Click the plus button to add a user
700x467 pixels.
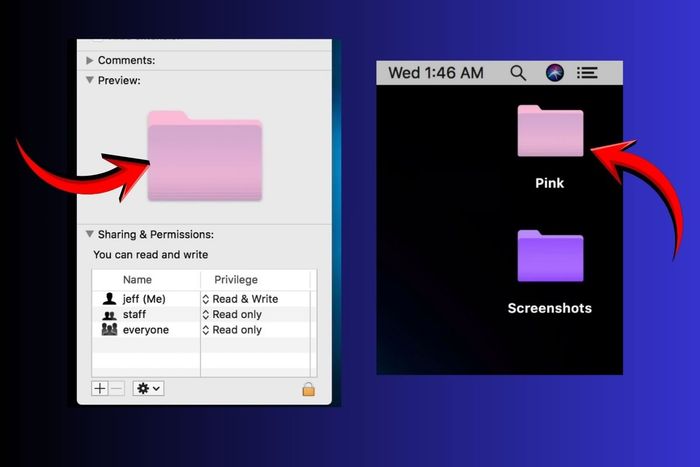(100, 388)
